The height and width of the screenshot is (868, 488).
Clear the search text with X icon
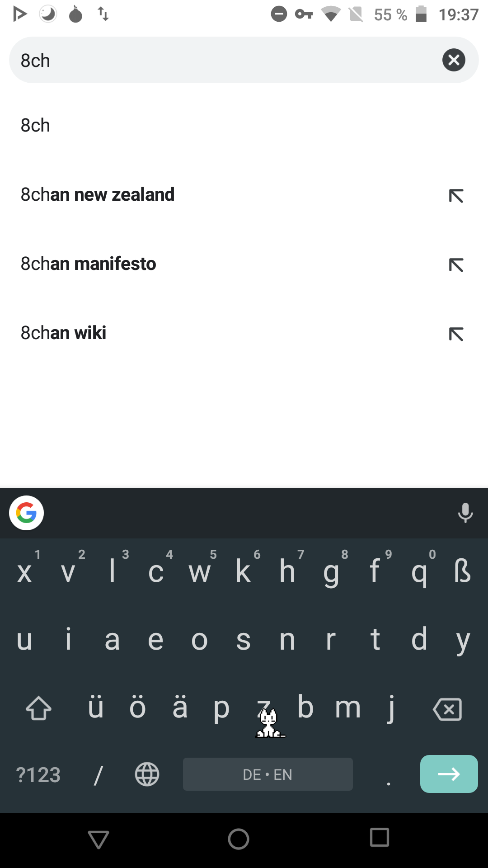tap(454, 60)
